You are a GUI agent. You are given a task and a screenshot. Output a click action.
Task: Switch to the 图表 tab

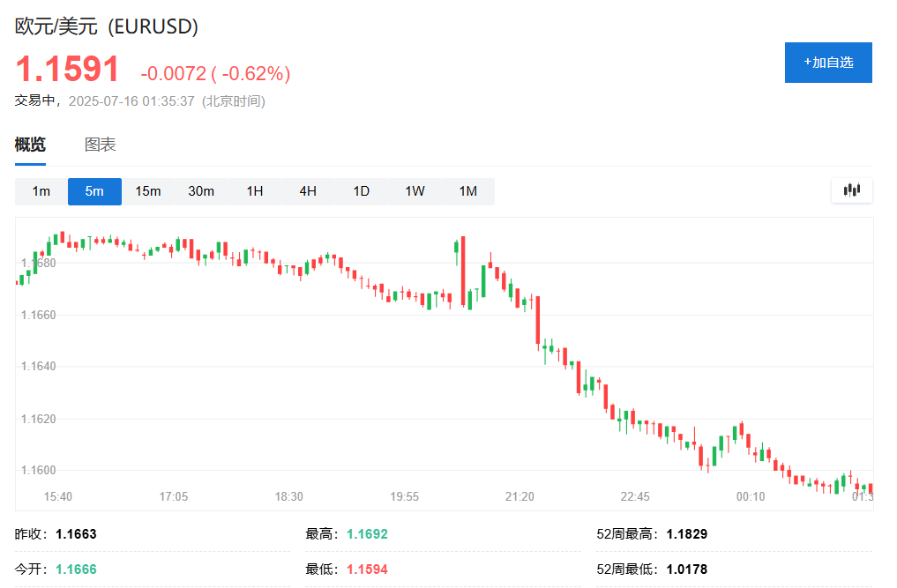pos(101,145)
